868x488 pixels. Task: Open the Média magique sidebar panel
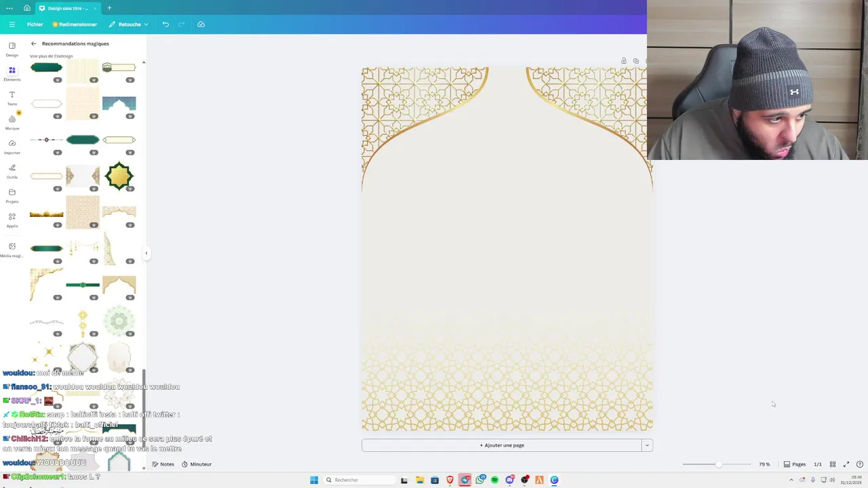tap(12, 249)
